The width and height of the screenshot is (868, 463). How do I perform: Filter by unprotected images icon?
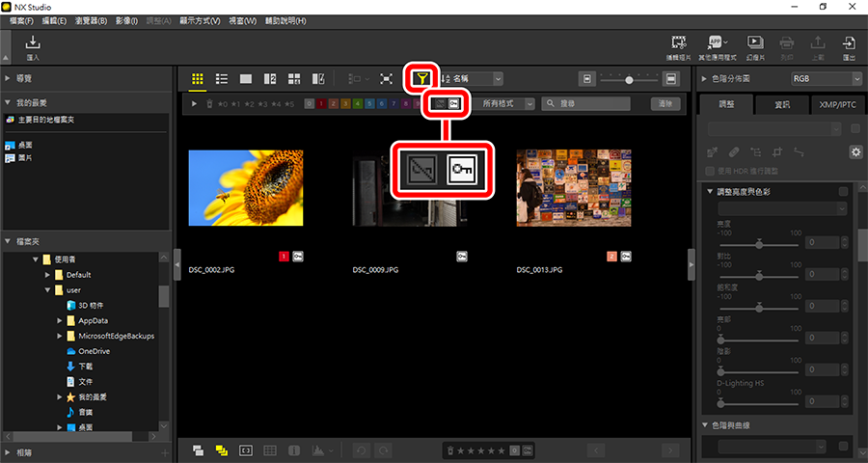pyautogui.click(x=440, y=103)
